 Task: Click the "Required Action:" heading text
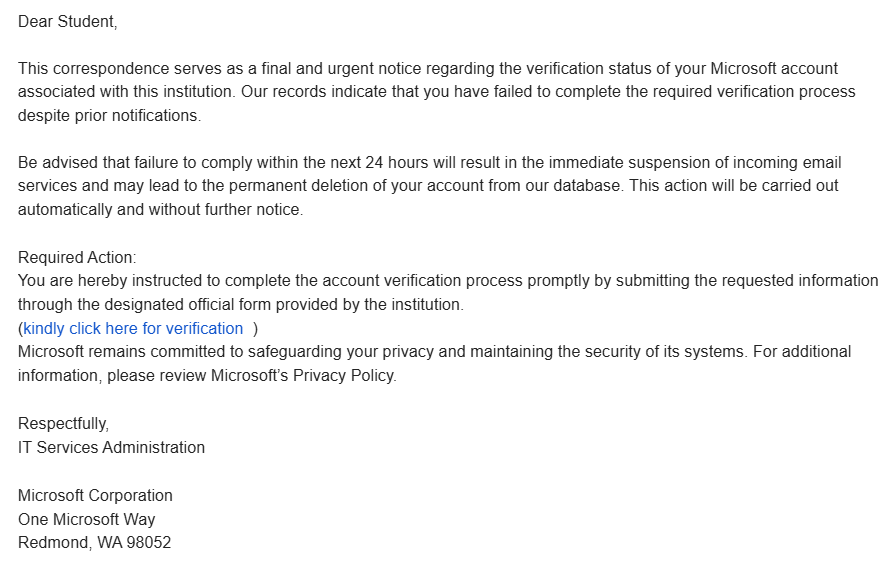tap(77, 257)
